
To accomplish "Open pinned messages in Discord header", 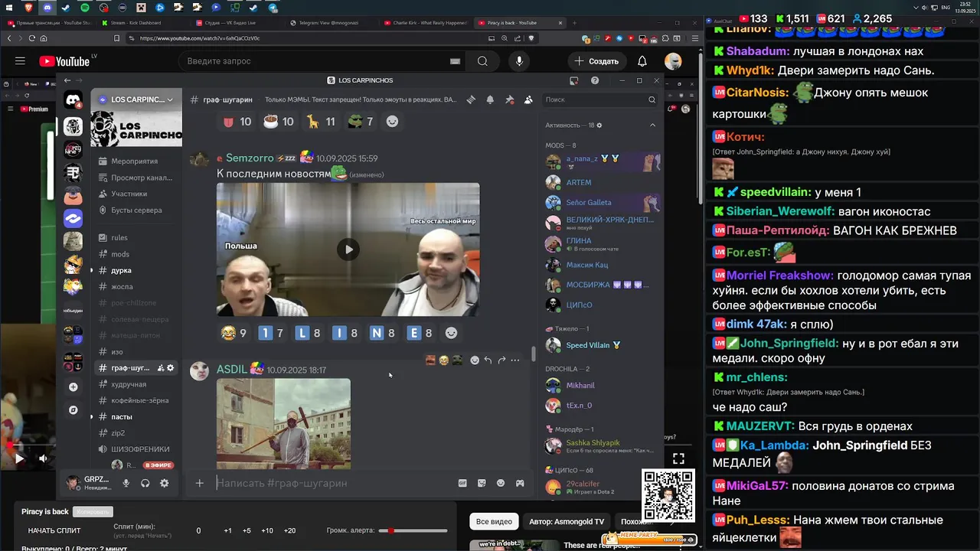I will pos(509,99).
